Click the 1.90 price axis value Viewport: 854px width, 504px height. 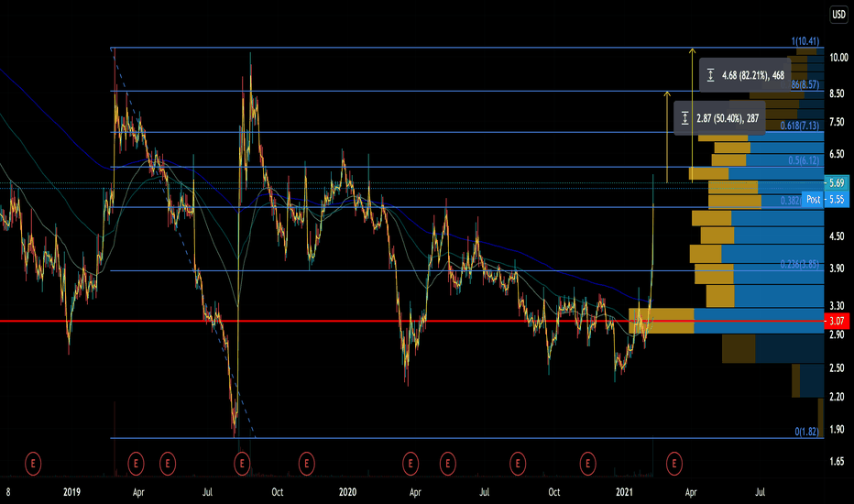point(838,430)
